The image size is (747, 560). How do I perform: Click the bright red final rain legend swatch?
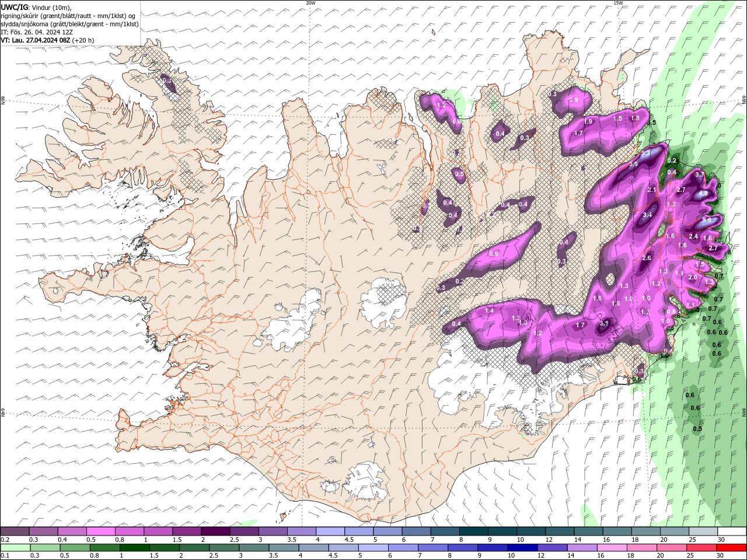(x=731, y=547)
